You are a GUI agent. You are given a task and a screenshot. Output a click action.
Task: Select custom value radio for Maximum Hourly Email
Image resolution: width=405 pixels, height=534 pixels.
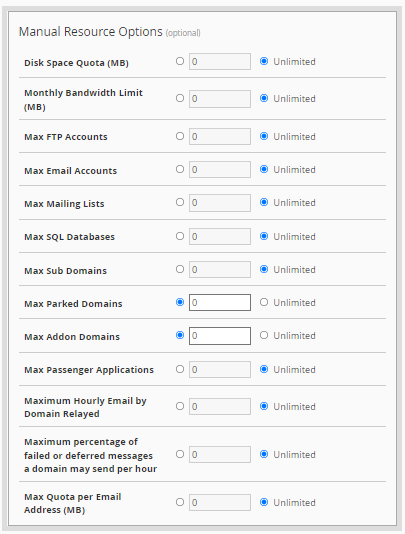tap(180, 406)
